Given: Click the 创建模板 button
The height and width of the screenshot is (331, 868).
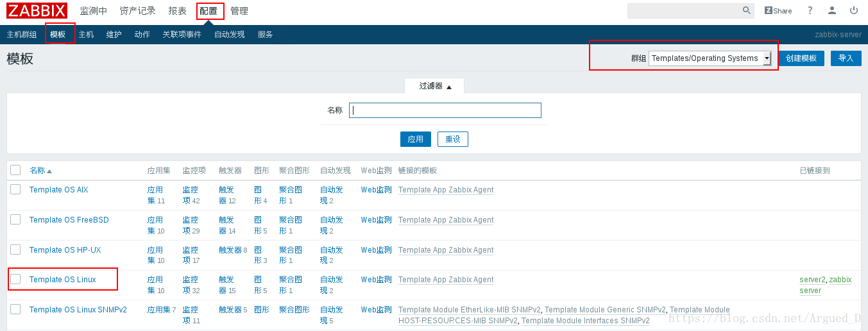Looking at the screenshot, I should point(801,58).
